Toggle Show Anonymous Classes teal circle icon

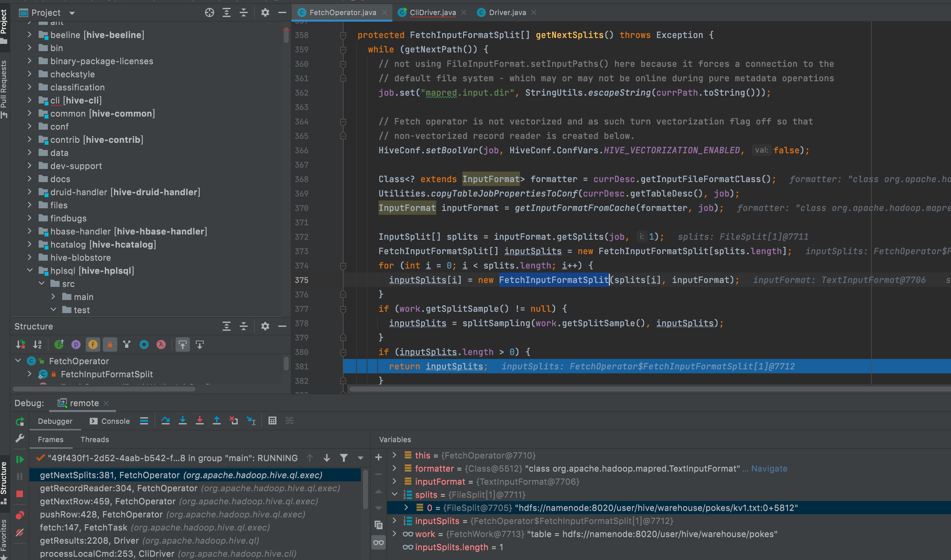tap(144, 345)
